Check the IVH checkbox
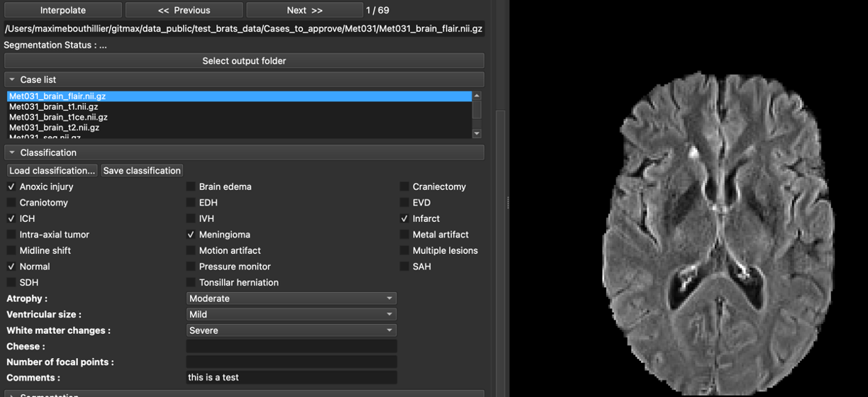The width and height of the screenshot is (868, 397). pyautogui.click(x=191, y=218)
